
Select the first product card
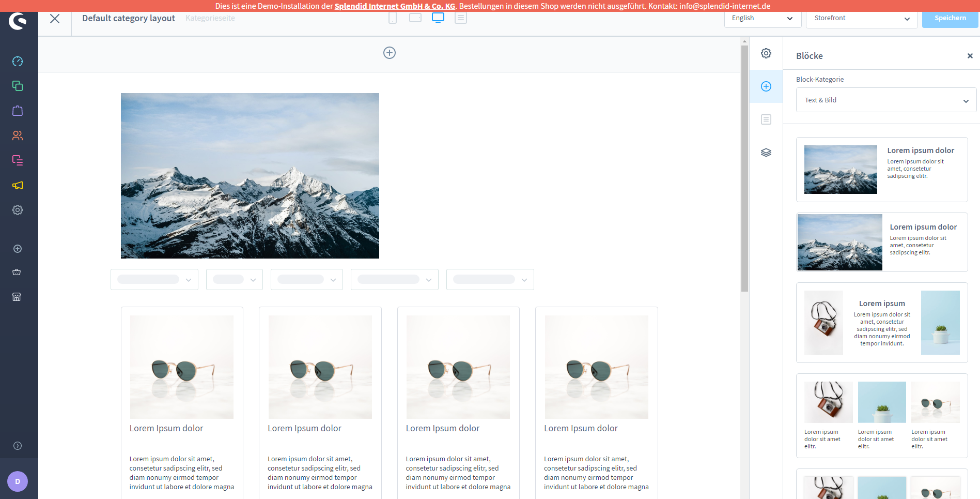point(182,403)
